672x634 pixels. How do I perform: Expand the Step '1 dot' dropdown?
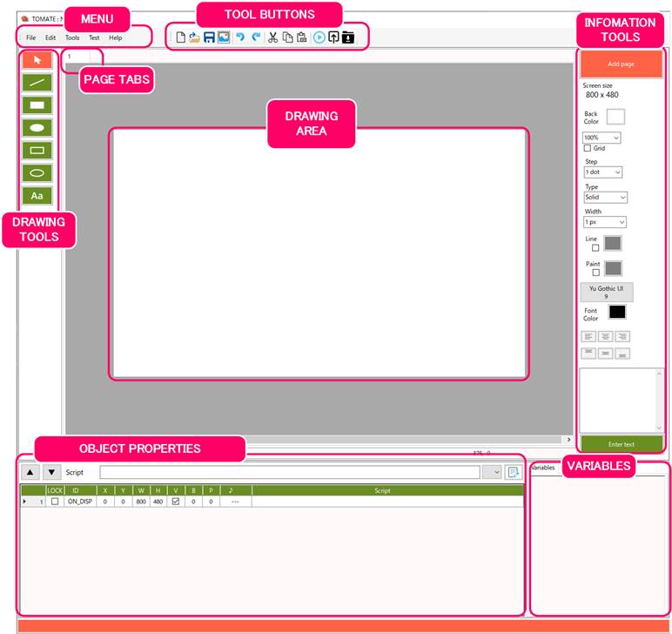click(601, 172)
